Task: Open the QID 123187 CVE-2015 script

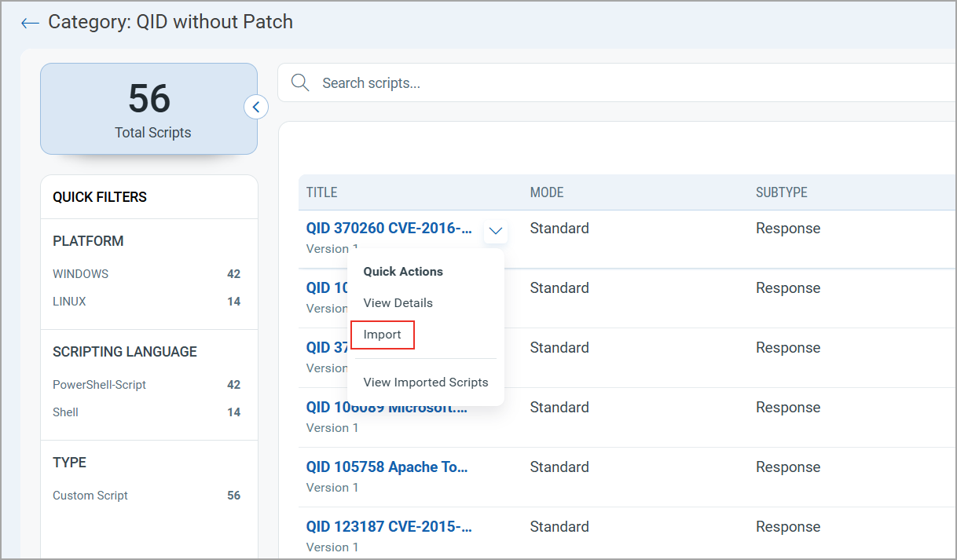Action: click(388, 526)
